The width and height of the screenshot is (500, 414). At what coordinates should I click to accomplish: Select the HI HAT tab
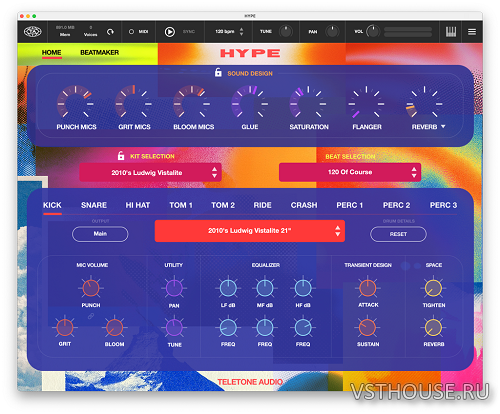click(138, 205)
